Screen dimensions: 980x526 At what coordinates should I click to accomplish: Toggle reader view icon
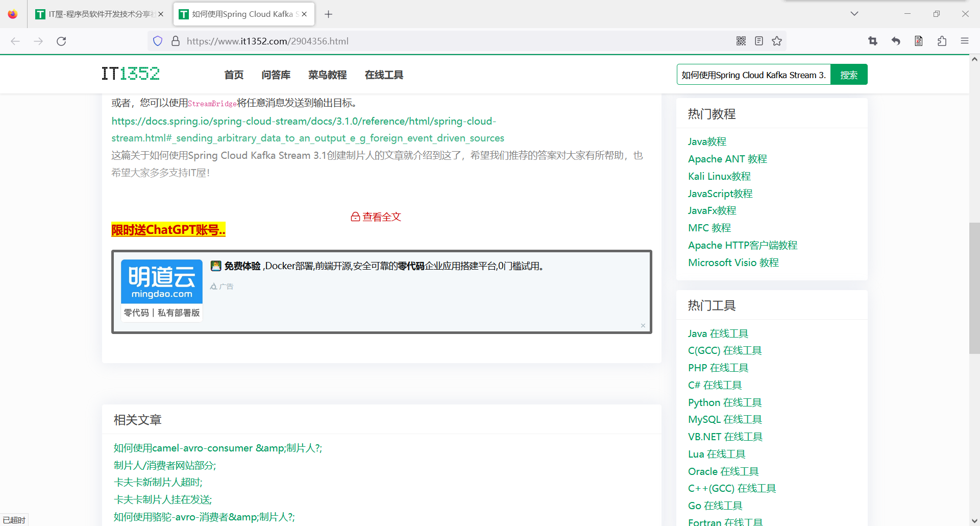[x=759, y=41]
